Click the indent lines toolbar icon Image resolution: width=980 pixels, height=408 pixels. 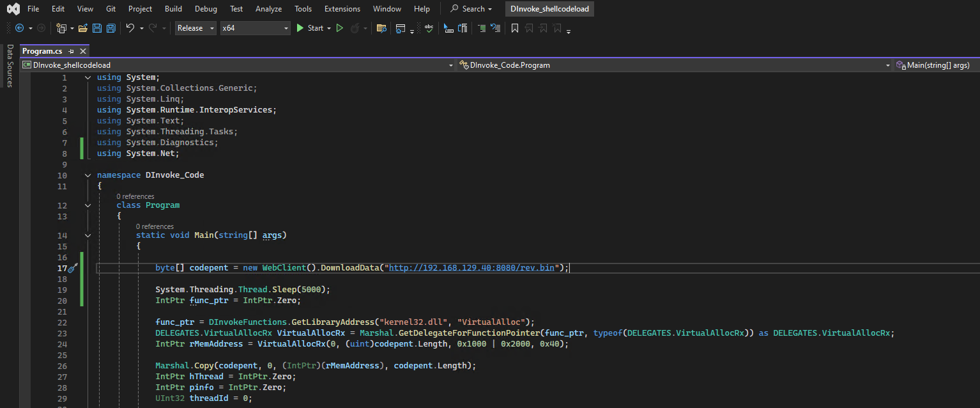[x=482, y=28]
